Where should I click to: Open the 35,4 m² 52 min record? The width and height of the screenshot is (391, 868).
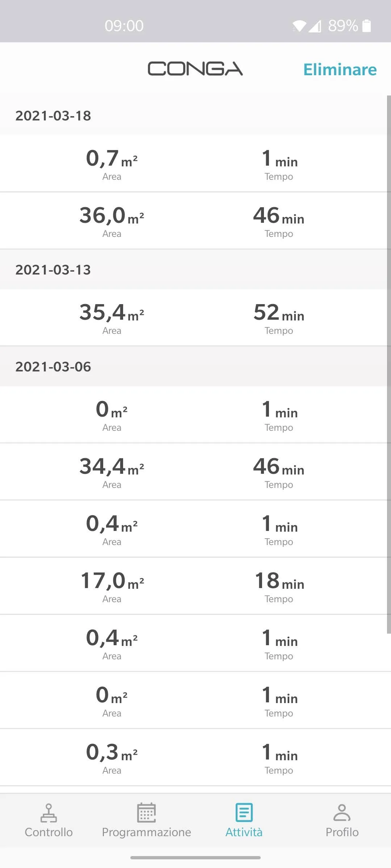(193, 318)
